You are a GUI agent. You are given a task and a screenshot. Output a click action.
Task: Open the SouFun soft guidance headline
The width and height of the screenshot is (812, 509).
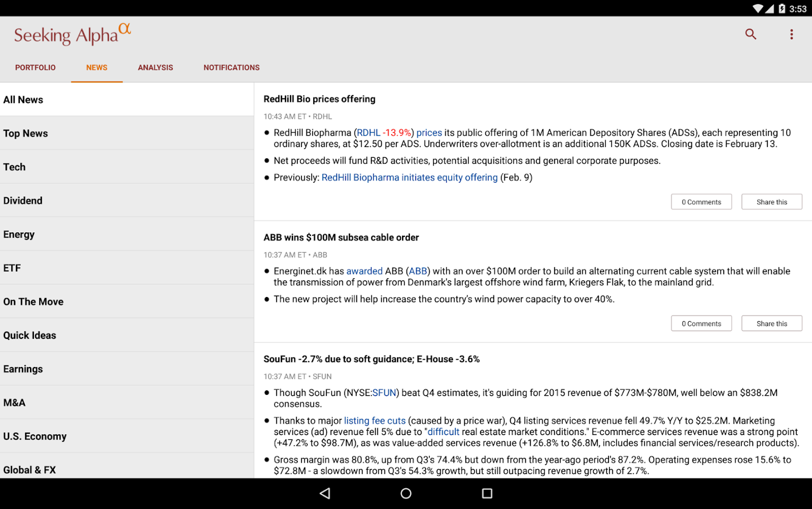pyautogui.click(x=372, y=359)
